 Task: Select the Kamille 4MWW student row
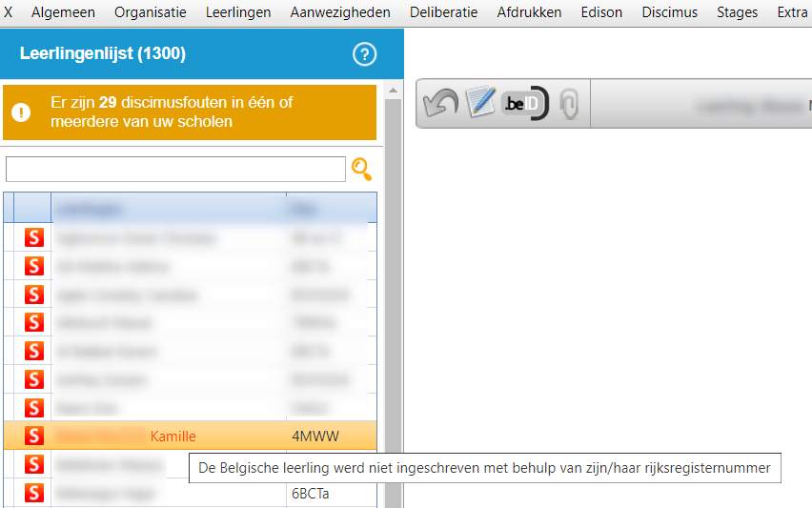click(x=191, y=437)
